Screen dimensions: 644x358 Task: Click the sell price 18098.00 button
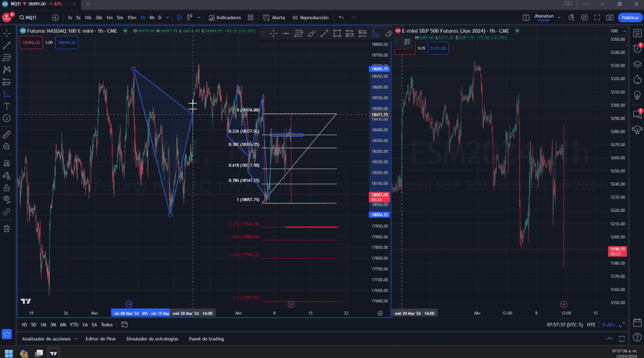click(x=31, y=42)
